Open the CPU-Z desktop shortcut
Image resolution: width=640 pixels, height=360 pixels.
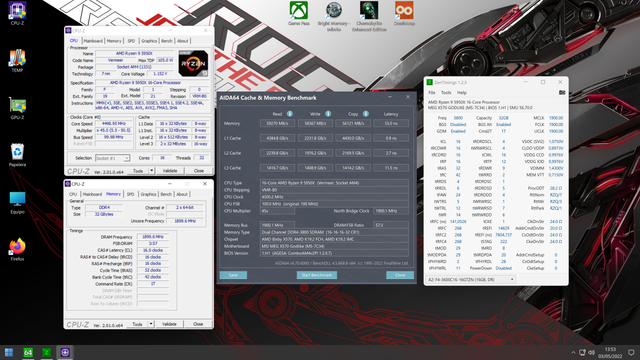(17, 13)
